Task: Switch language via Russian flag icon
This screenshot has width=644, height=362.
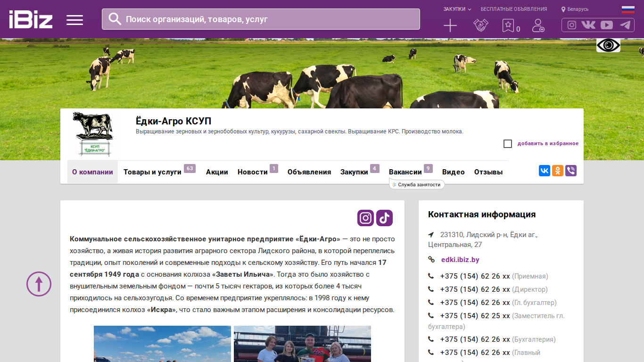Action: (x=628, y=9)
